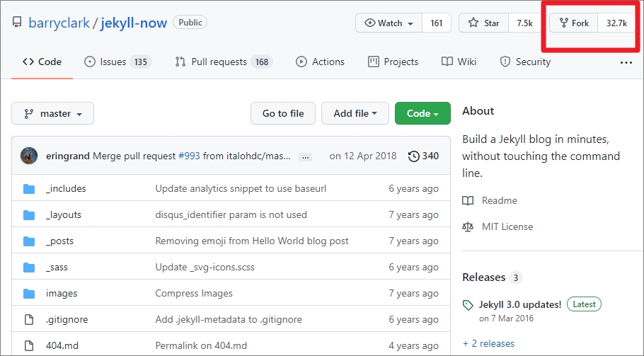The image size is (644, 356).
Task: Click the Go to file button
Action: click(283, 113)
